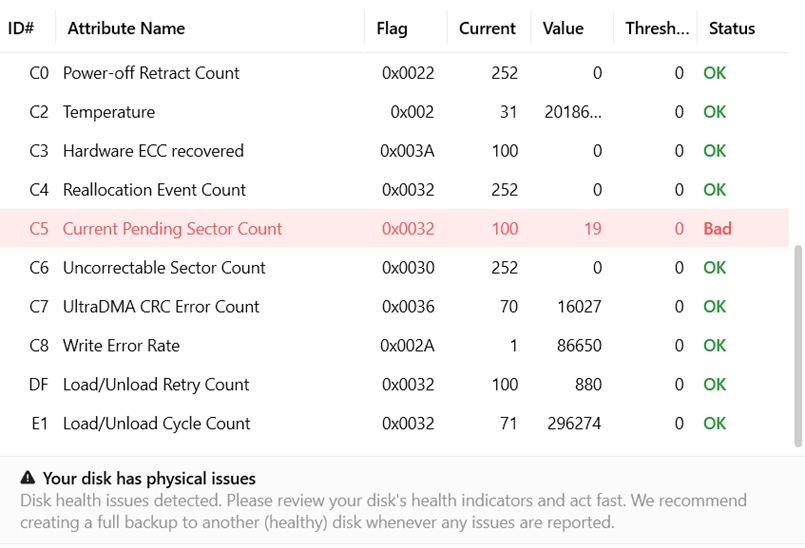
Task: Select the UltraDMA CRC Error Count row
Action: point(394,306)
